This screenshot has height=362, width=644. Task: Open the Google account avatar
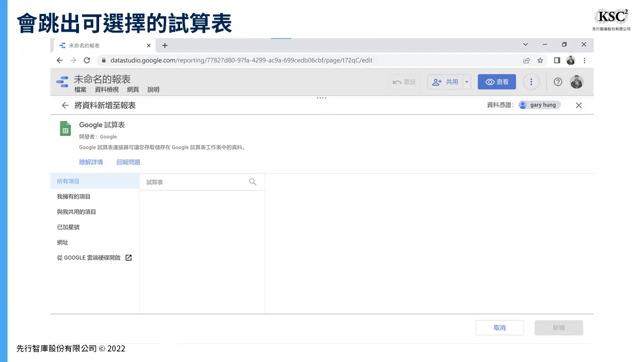[577, 82]
